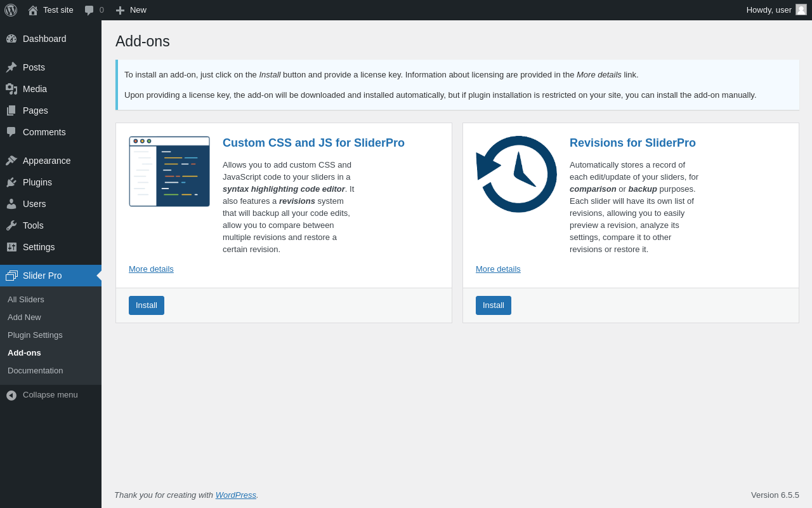Click the Version 6.5.5 footer text

[x=775, y=495]
